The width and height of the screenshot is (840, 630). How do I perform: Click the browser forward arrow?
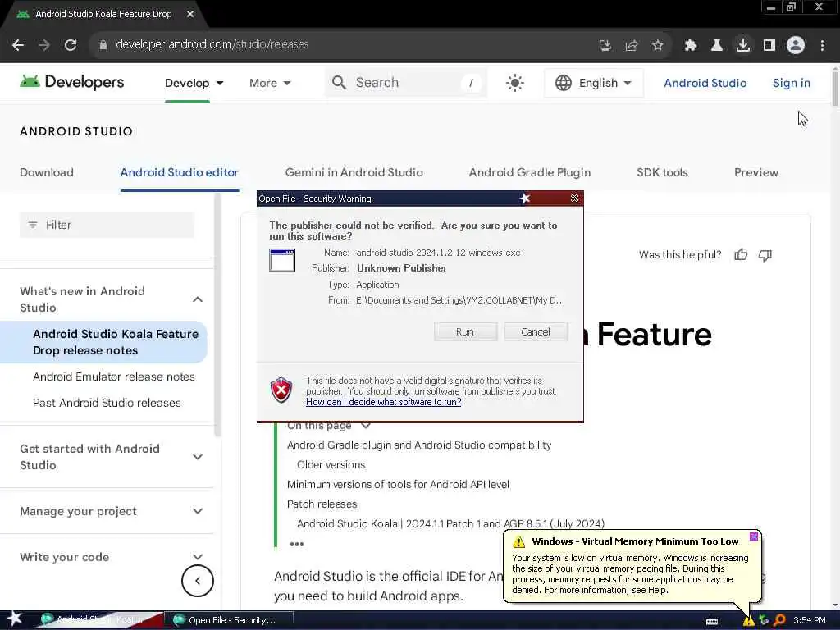tap(44, 45)
